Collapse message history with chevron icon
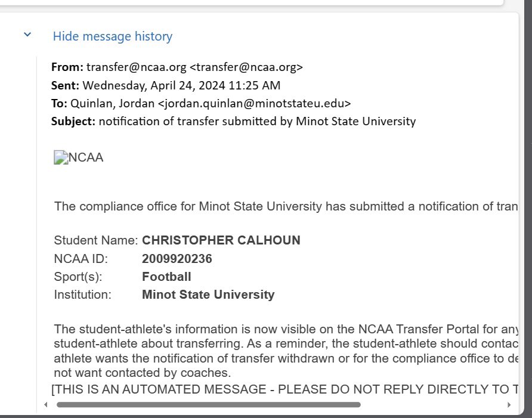This screenshot has height=418, width=532. [x=27, y=35]
